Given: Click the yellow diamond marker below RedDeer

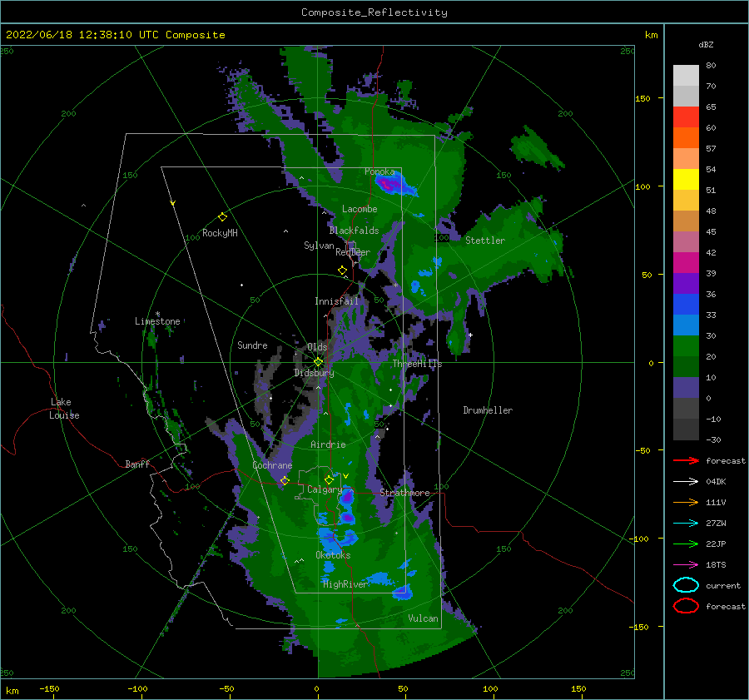Looking at the screenshot, I should click(x=342, y=271).
